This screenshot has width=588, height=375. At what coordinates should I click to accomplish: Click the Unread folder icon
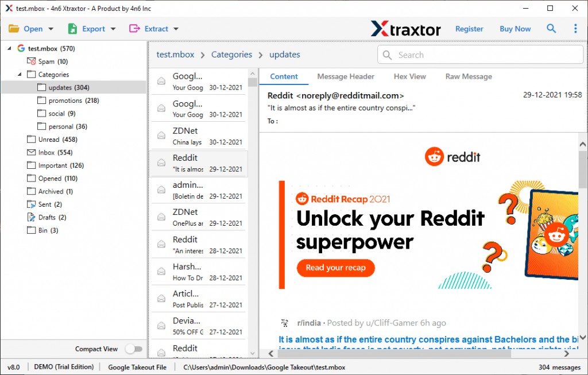click(x=32, y=139)
